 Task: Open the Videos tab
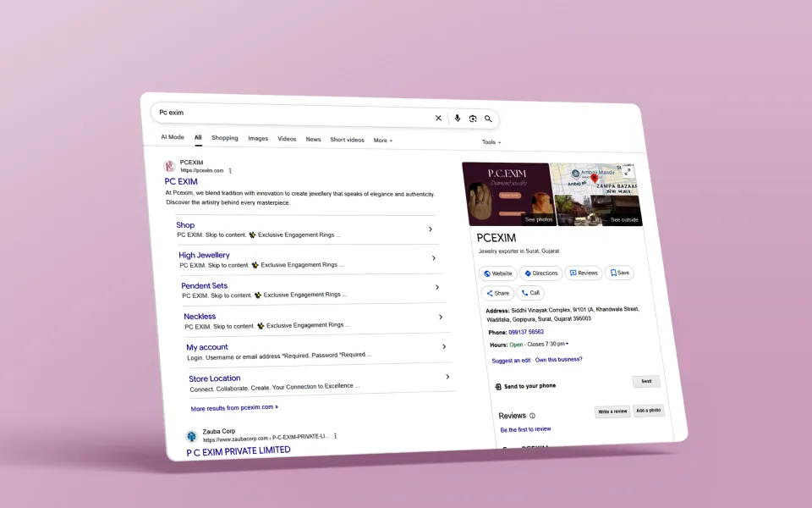[287, 139]
